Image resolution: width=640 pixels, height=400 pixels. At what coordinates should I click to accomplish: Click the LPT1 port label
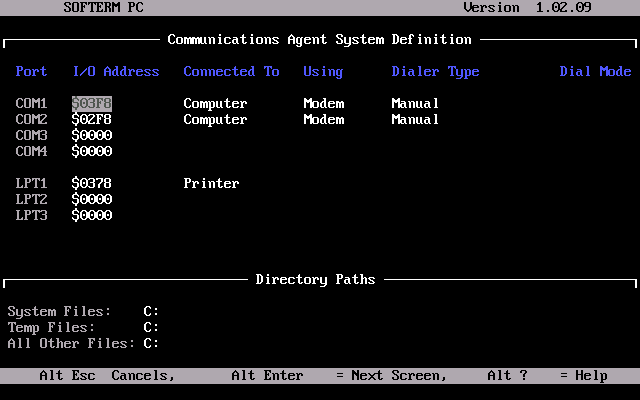coord(31,183)
